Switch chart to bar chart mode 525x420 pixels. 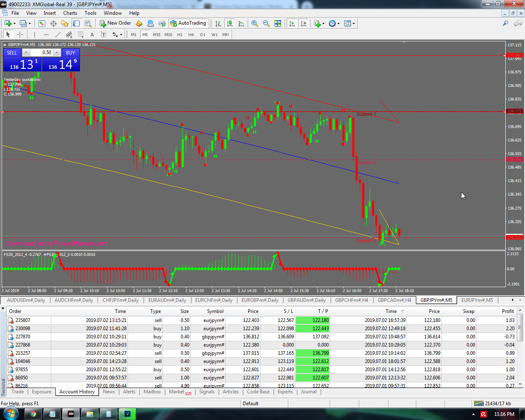tap(218, 23)
